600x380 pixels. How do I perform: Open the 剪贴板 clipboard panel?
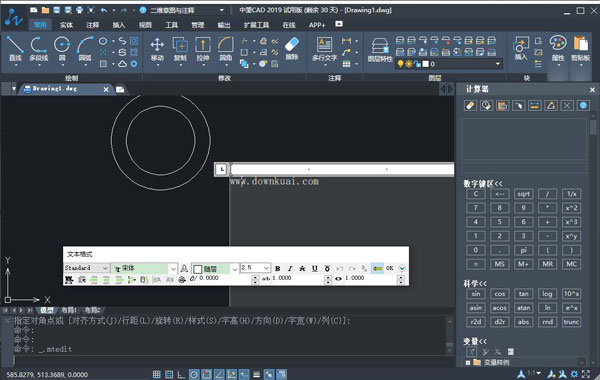(580, 48)
